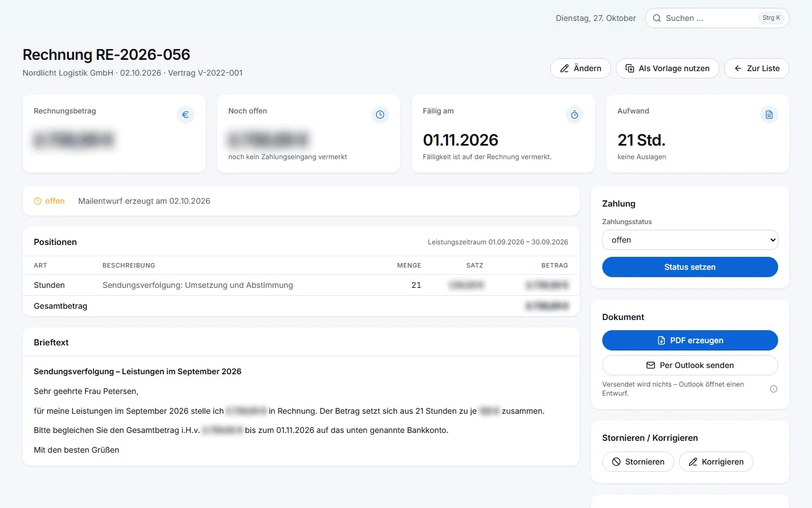Click the MENGE column header

click(x=409, y=265)
